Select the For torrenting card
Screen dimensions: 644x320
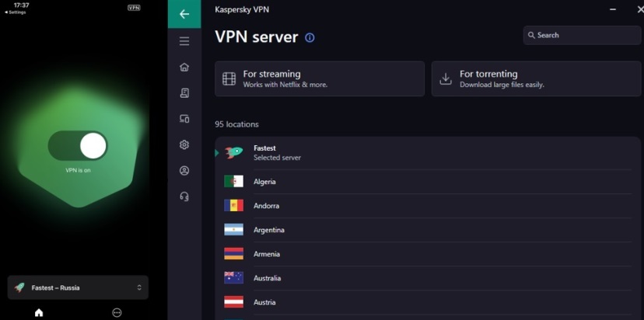(537, 78)
